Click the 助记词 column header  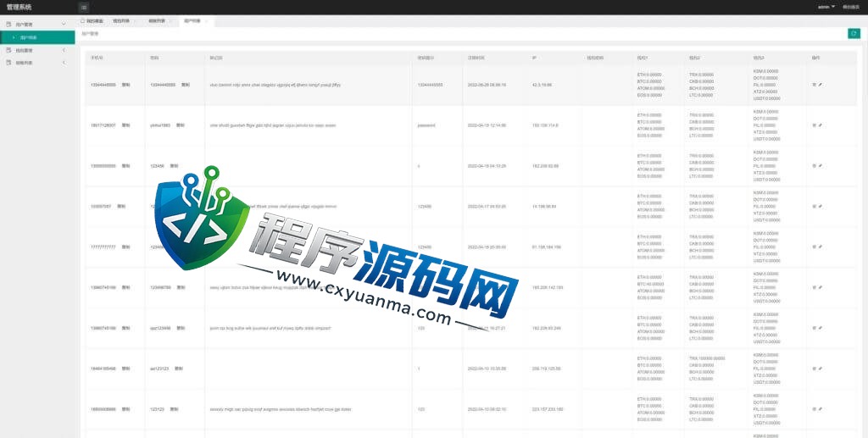216,58
